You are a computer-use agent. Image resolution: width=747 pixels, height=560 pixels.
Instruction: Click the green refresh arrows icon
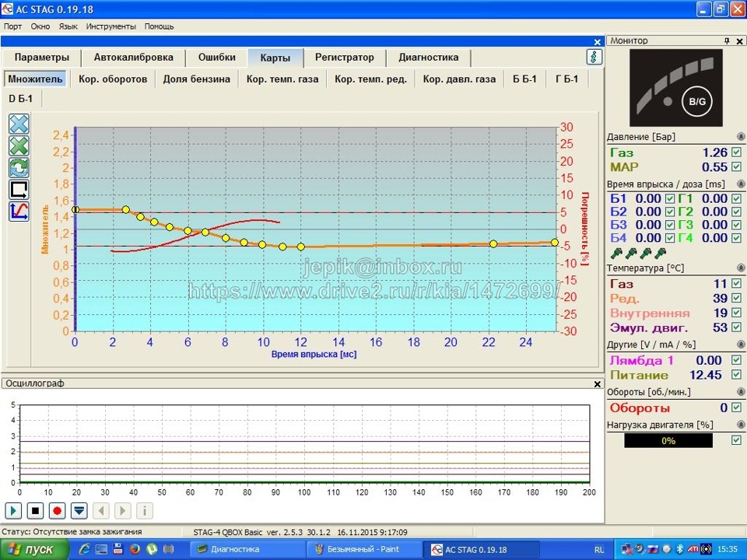[x=19, y=167]
